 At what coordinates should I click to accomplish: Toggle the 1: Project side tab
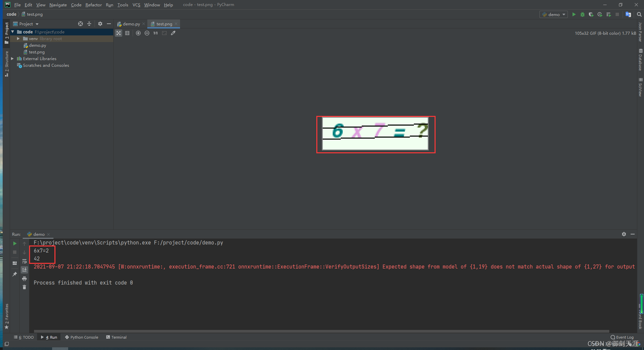click(6, 33)
